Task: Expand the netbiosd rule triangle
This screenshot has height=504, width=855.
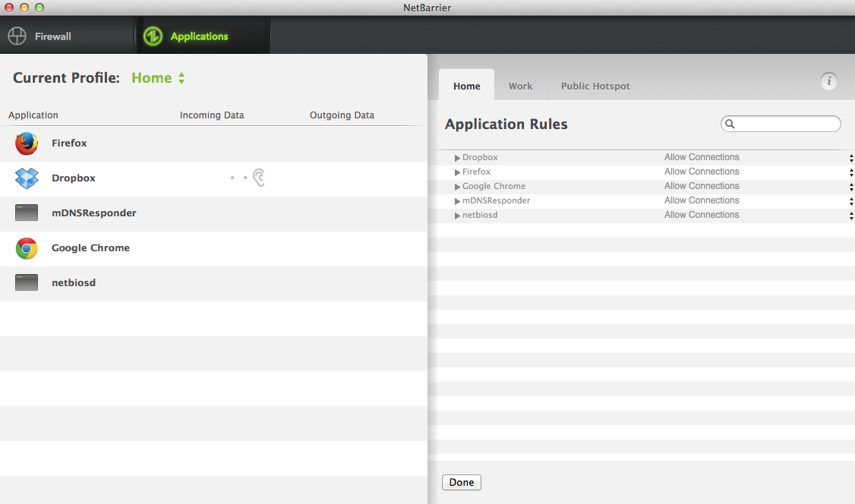Action: point(457,216)
